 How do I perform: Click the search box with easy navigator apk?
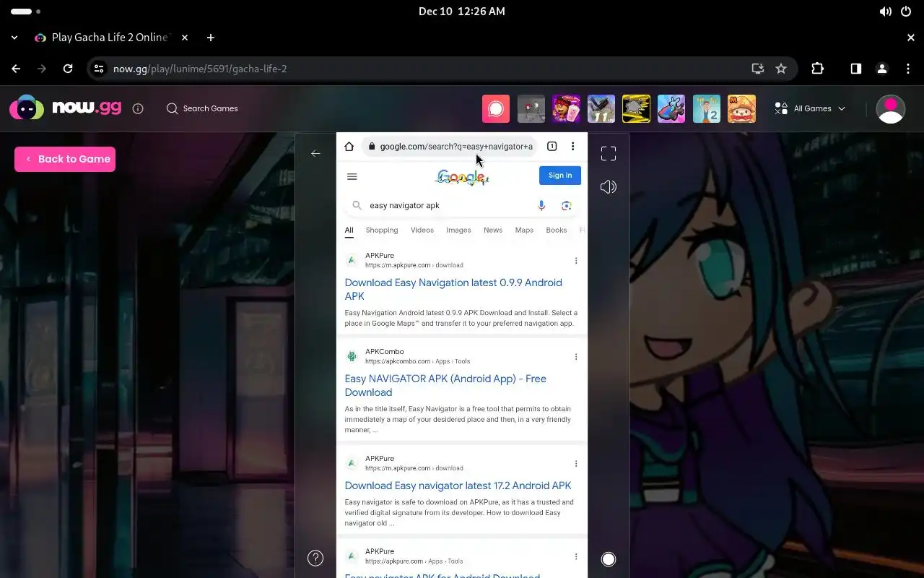[462, 205]
